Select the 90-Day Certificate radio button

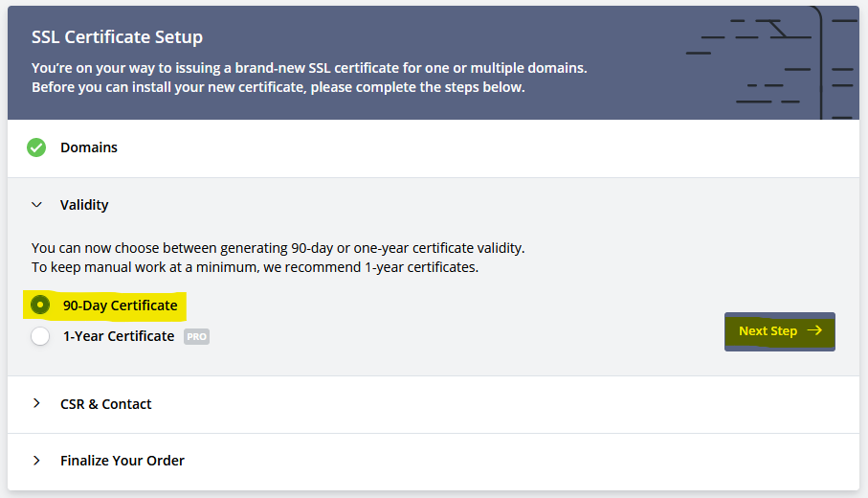[x=40, y=305]
